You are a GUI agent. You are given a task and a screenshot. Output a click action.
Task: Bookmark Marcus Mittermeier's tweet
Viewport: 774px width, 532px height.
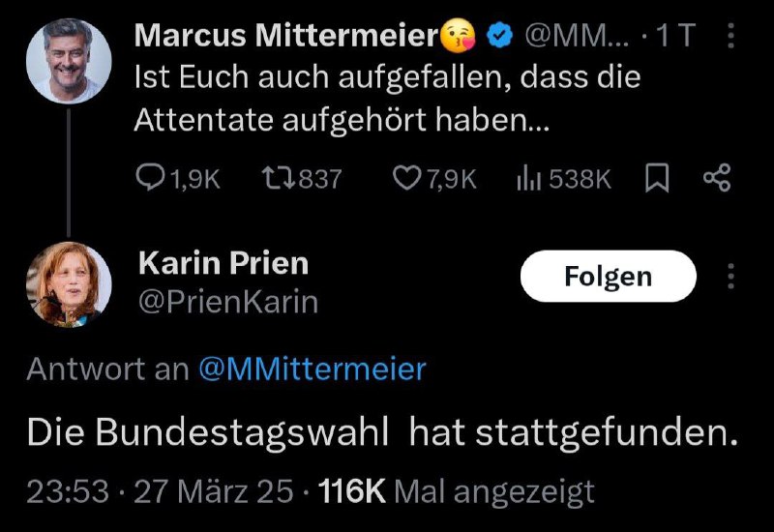coord(655,178)
